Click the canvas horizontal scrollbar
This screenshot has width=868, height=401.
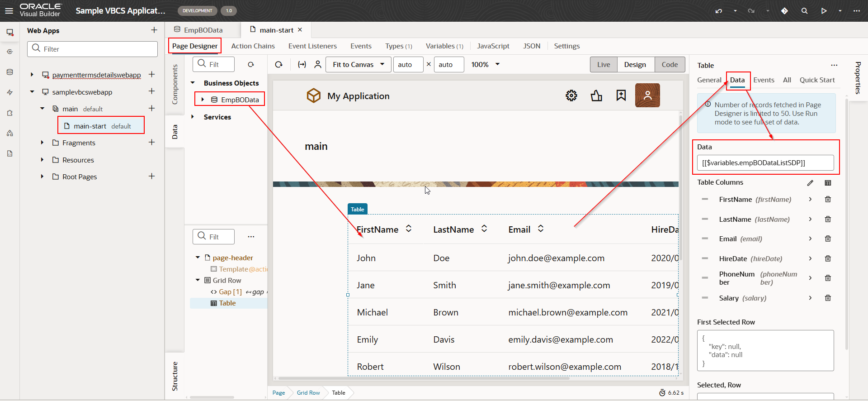tap(423, 378)
